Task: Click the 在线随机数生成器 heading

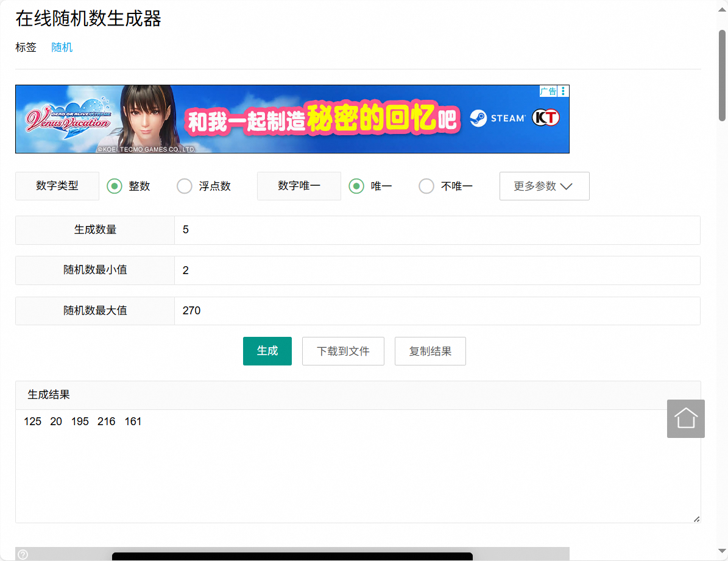Action: point(88,18)
